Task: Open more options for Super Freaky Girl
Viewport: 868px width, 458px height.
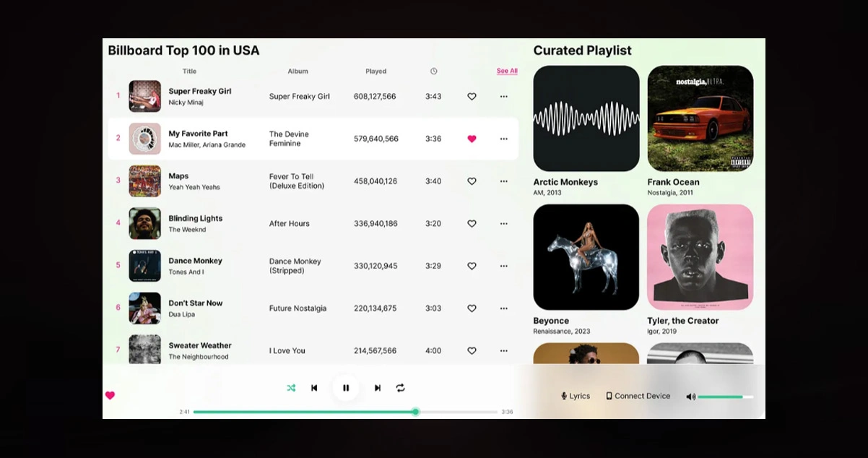Action: pos(503,96)
